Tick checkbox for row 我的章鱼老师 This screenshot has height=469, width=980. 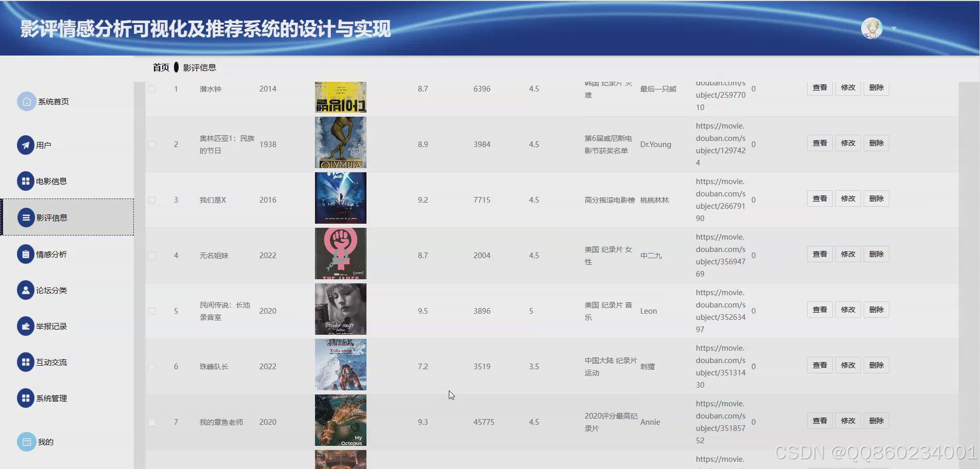point(152,422)
